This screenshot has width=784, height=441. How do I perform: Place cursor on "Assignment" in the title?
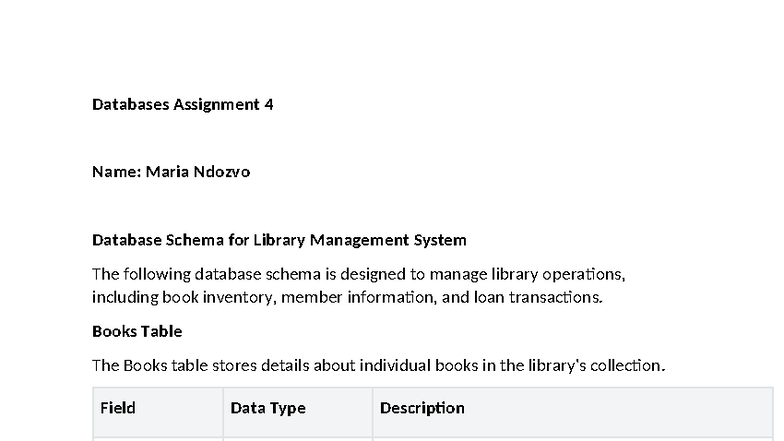216,104
